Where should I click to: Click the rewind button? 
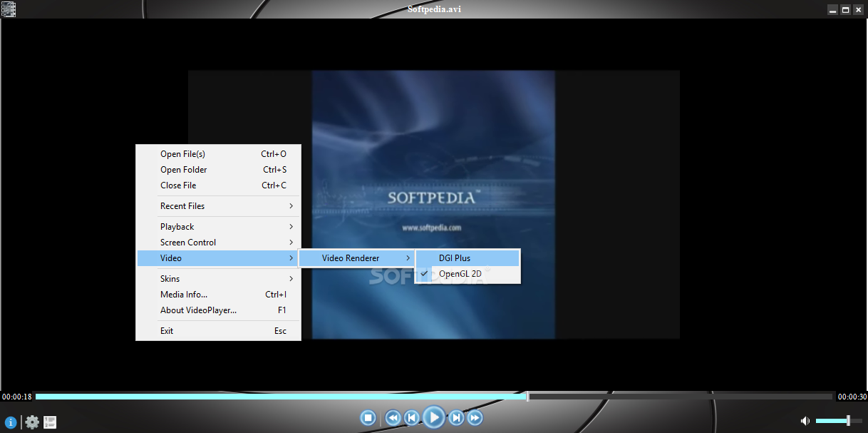[393, 418]
